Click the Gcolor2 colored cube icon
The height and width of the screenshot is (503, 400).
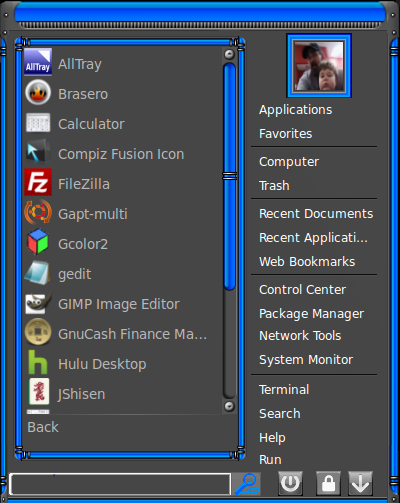[38, 242]
